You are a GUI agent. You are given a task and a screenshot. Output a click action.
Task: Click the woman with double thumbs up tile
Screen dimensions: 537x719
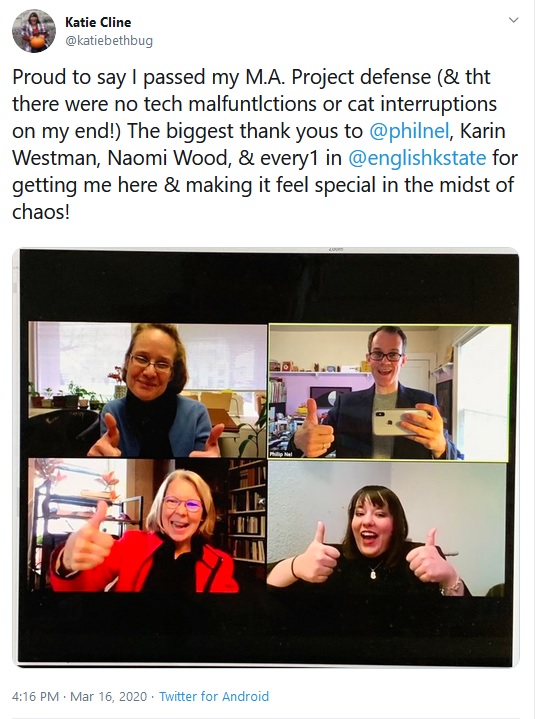tap(387, 529)
